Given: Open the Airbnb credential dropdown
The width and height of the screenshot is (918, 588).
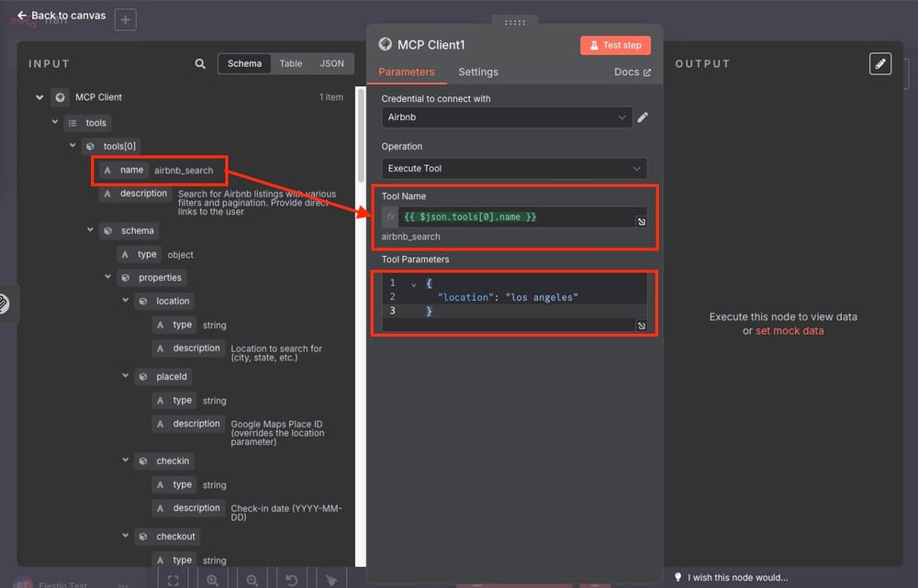Looking at the screenshot, I should 507,117.
